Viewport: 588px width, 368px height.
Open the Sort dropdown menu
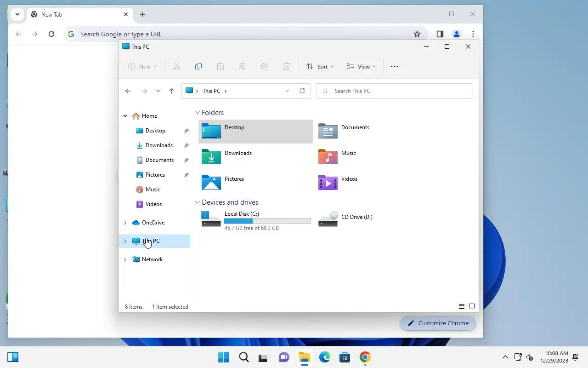(x=320, y=66)
